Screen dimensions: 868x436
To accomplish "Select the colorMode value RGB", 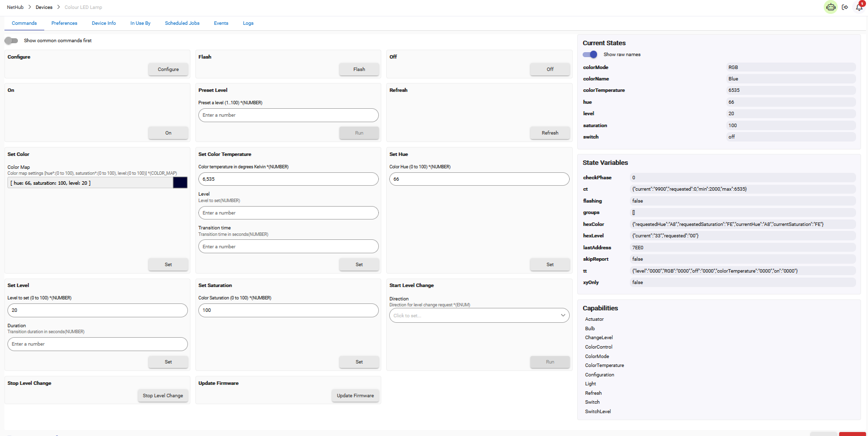I will [791, 68].
